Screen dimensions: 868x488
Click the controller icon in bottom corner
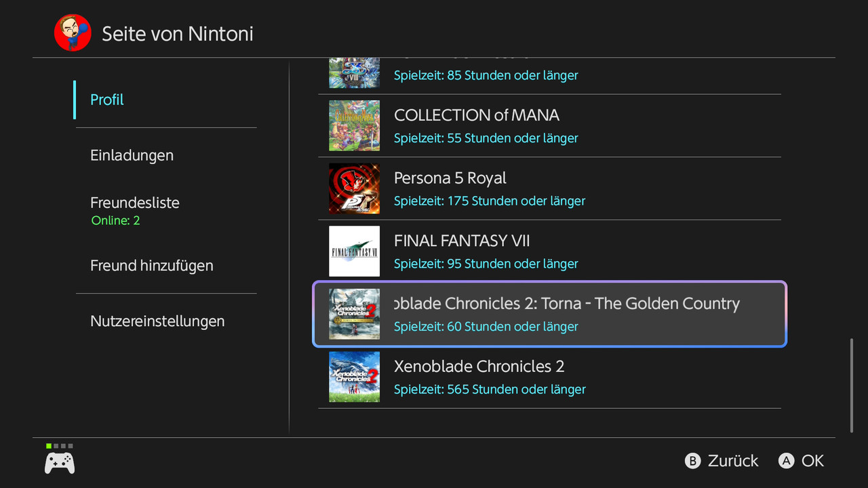[60, 463]
